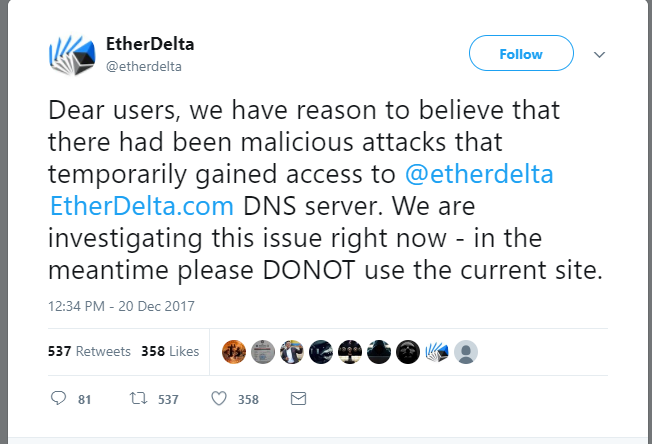Click the reply count 81
The width and height of the screenshot is (652, 444).
(85, 400)
